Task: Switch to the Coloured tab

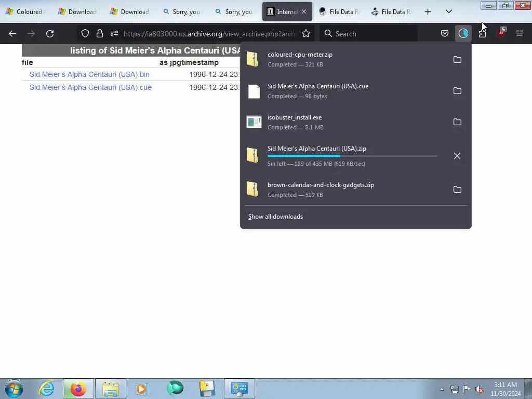Action: point(26,12)
